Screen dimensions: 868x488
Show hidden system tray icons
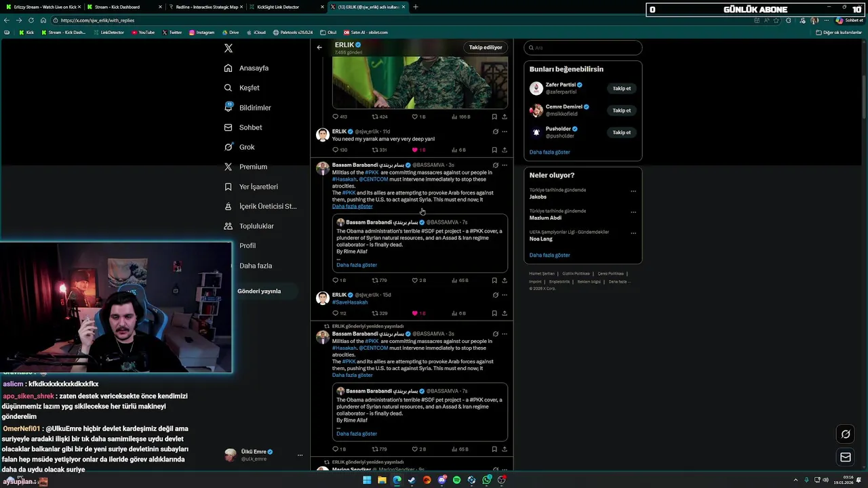[795, 480]
